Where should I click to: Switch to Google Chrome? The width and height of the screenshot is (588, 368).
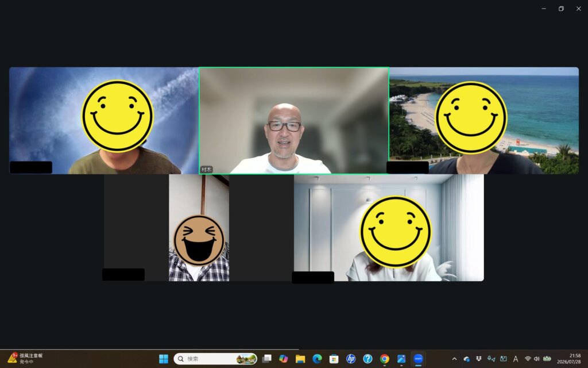point(384,359)
